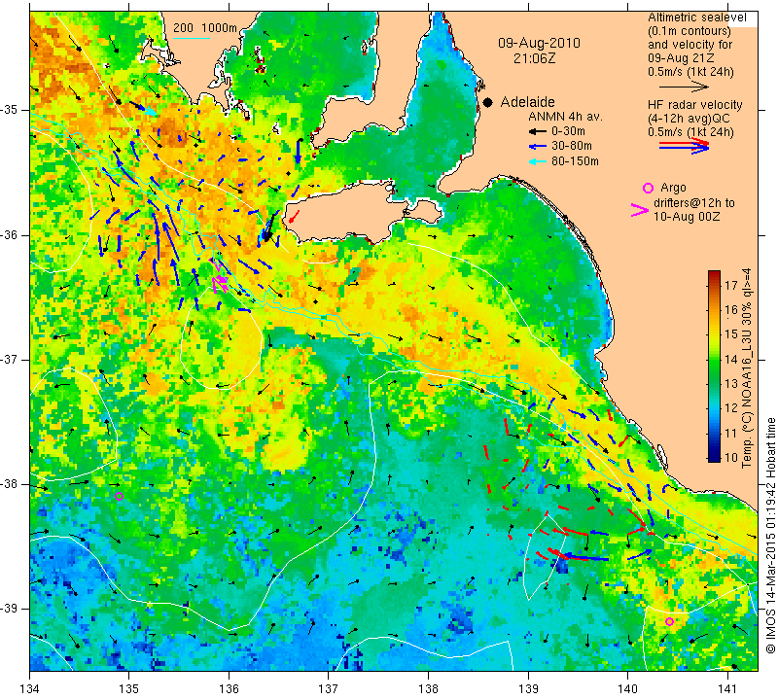Screen dimensions: 778x700
Task: Click the cyan isobath legend line
Action: point(192,38)
